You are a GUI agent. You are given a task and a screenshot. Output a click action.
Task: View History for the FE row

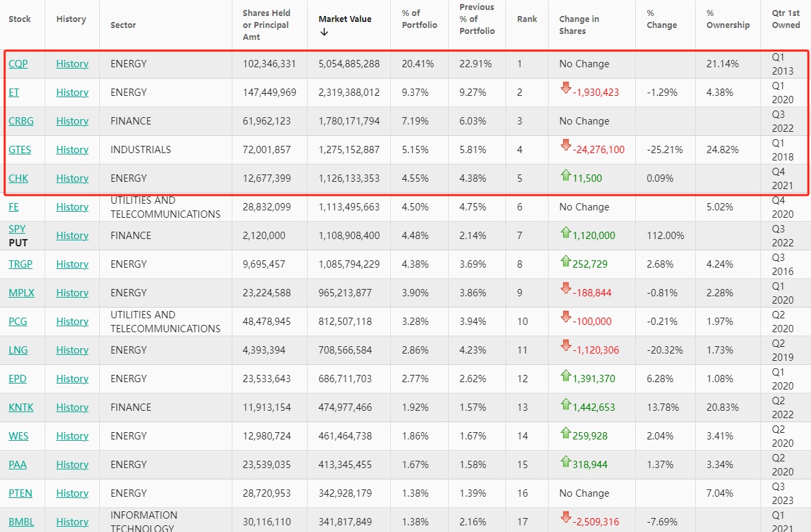[72, 207]
